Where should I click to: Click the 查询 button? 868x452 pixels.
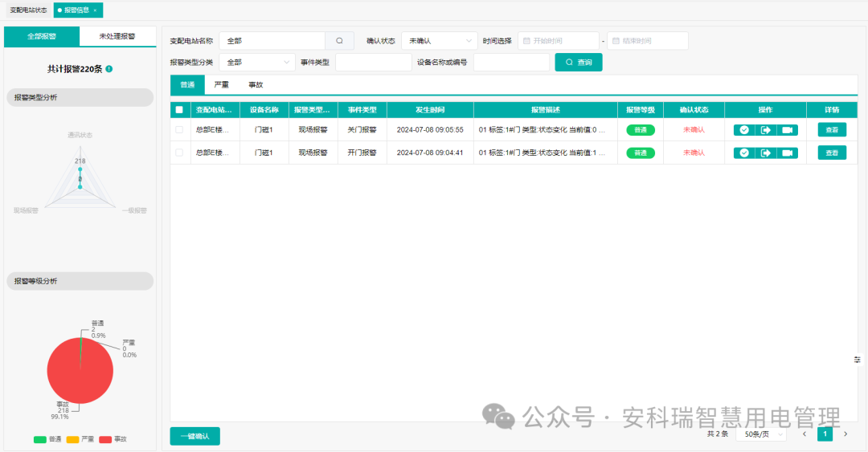pos(579,63)
